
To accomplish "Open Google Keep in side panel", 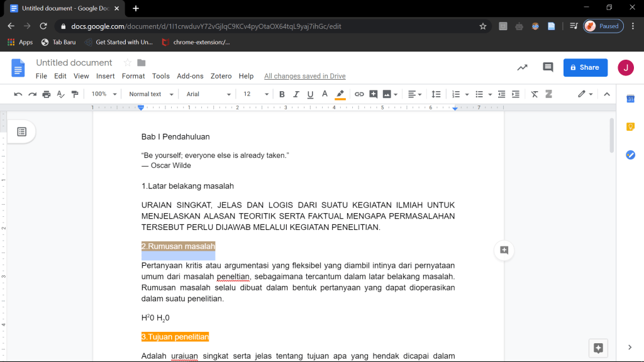I will coord(630,127).
